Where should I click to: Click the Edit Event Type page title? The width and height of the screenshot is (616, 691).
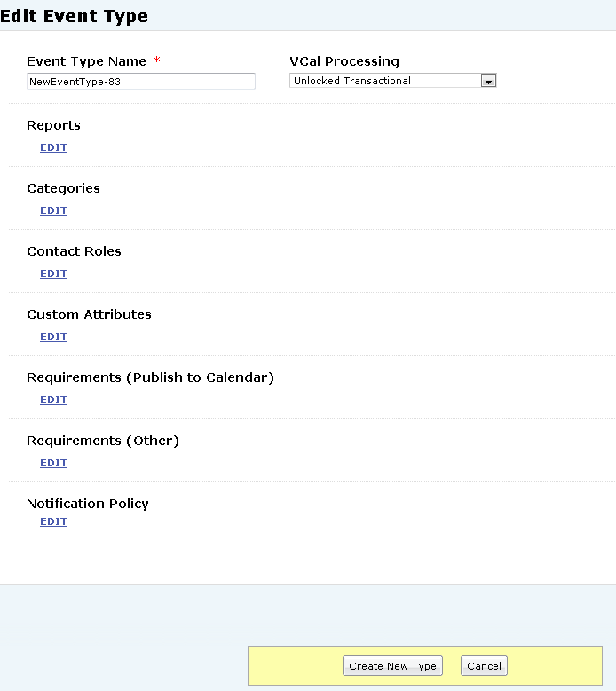pos(74,16)
